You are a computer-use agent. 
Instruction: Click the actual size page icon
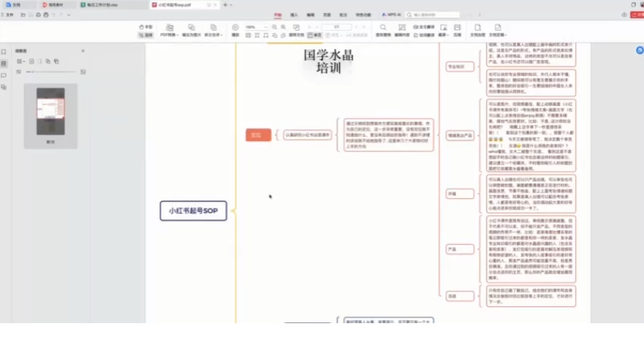coord(248,35)
